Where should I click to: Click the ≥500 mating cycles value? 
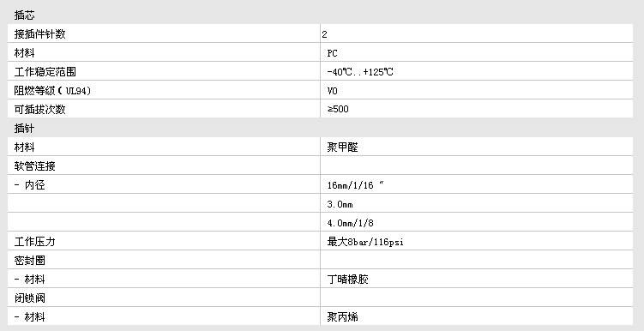(338, 109)
